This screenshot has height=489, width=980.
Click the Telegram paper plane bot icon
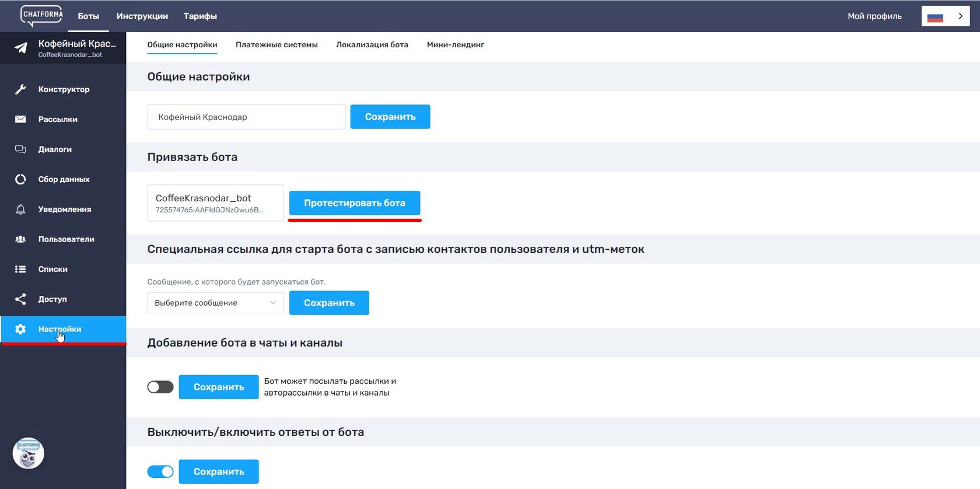click(x=20, y=48)
